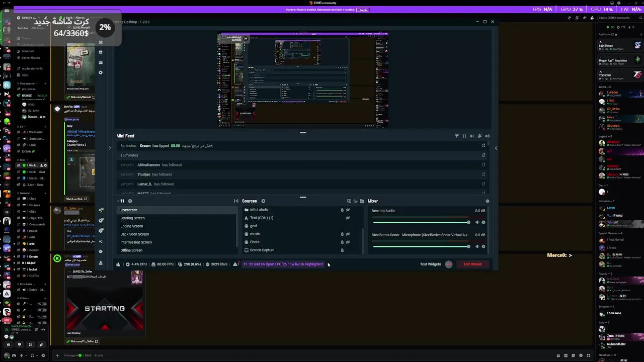Screen dimensions: 644x362
Task: Skip the current alert in Mini Feed
Action: coord(472,136)
